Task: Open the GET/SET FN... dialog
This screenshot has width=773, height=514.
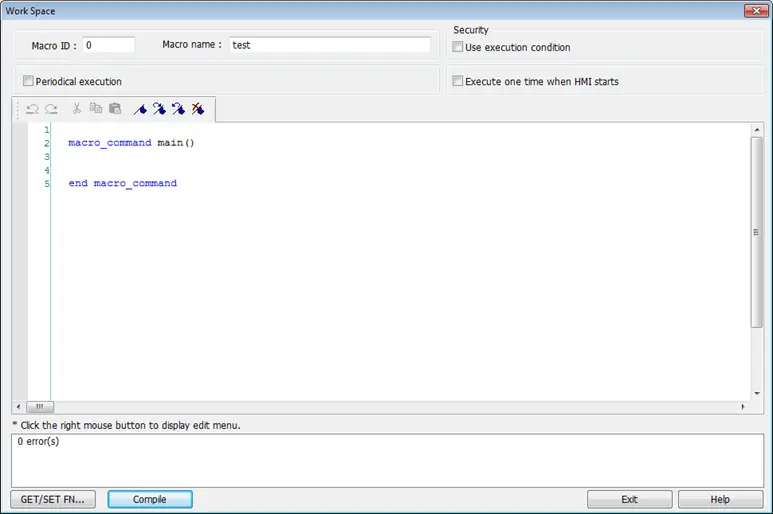Action: pyautogui.click(x=53, y=499)
